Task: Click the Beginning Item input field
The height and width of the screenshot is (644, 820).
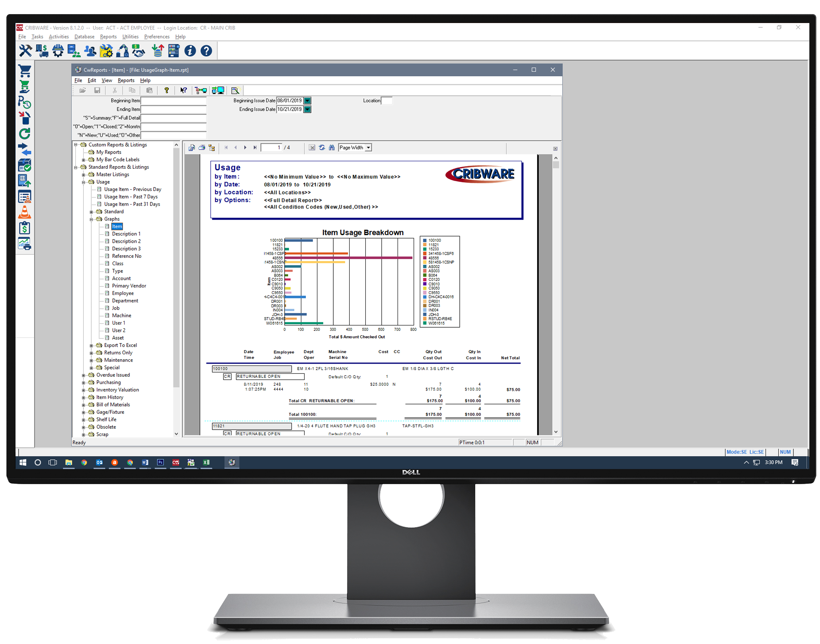Action: (173, 101)
